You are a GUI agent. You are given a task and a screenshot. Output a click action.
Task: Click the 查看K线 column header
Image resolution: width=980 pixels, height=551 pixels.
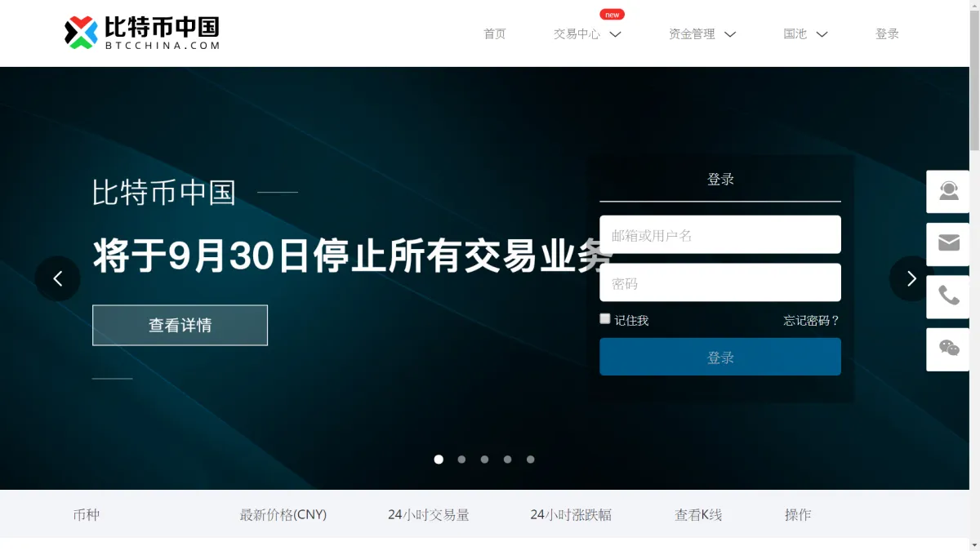(x=698, y=514)
